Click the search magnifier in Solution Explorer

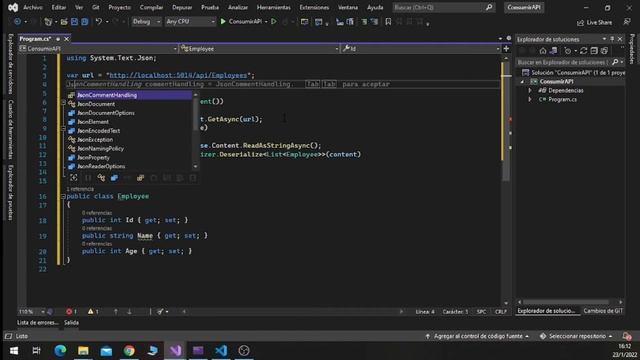click(x=615, y=62)
